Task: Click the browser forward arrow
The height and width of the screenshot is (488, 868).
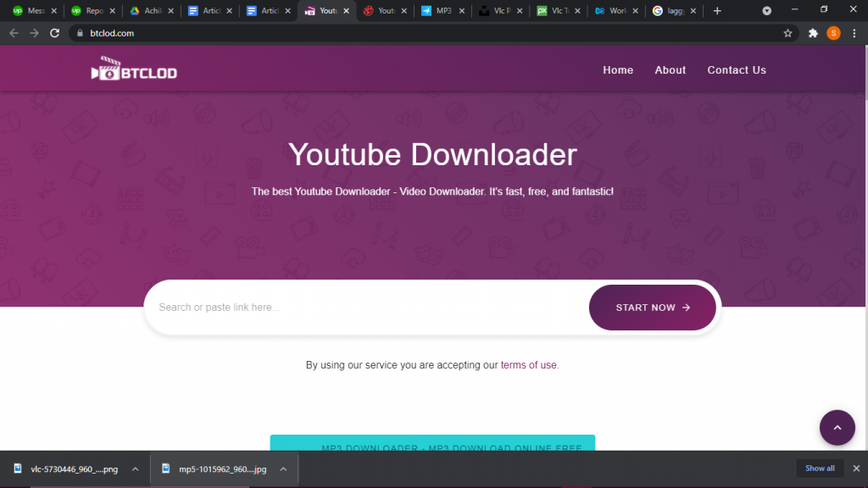Action: (34, 33)
